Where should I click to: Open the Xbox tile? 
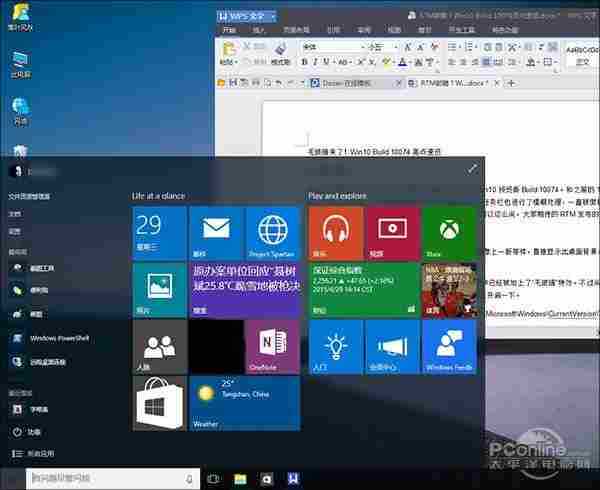click(449, 234)
